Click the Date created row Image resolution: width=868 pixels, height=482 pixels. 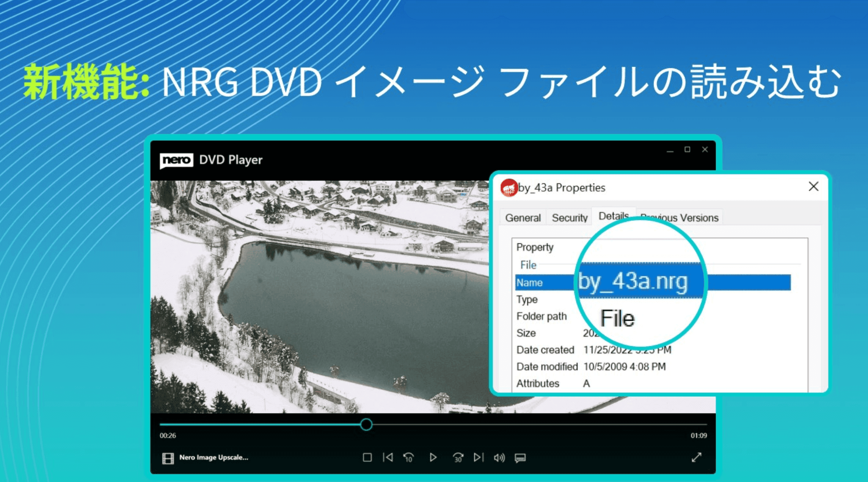point(653,349)
